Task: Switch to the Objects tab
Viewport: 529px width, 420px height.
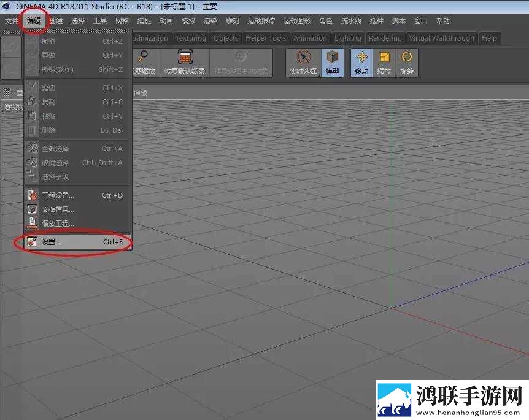Action: click(x=226, y=38)
